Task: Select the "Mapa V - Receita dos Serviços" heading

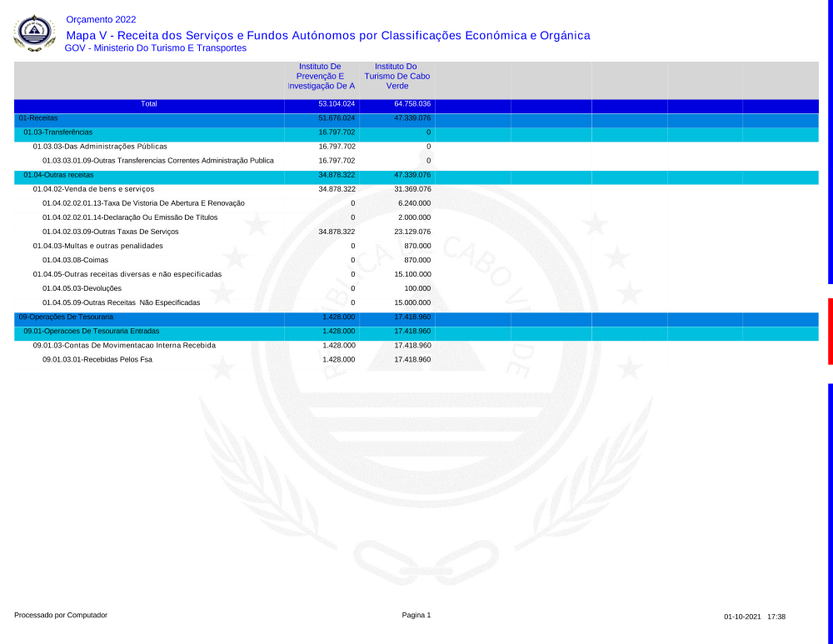Action: [327, 35]
